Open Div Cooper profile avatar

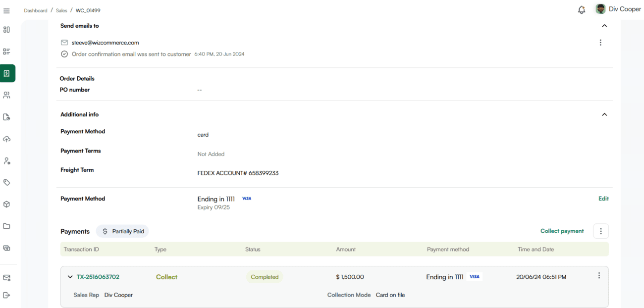pos(600,9)
